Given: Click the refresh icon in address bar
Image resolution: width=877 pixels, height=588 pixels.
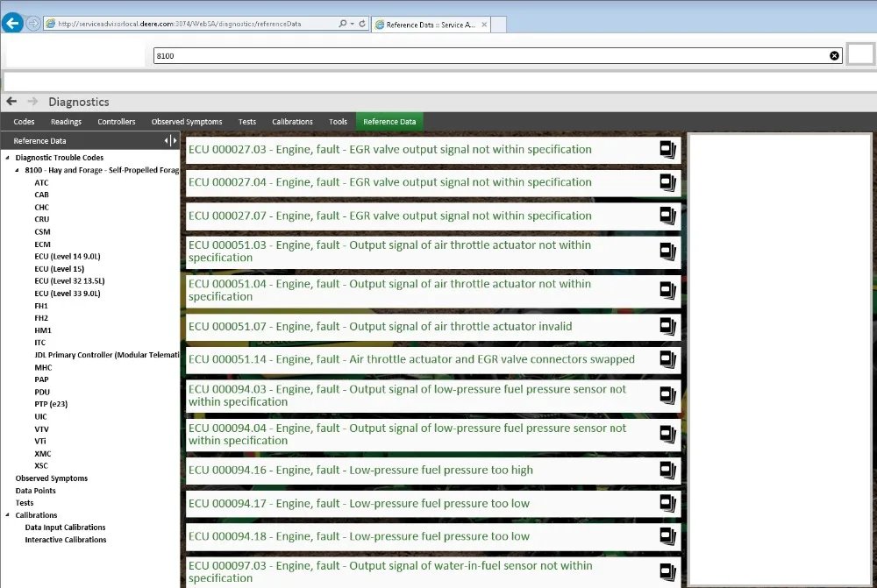Looking at the screenshot, I should 362,24.
